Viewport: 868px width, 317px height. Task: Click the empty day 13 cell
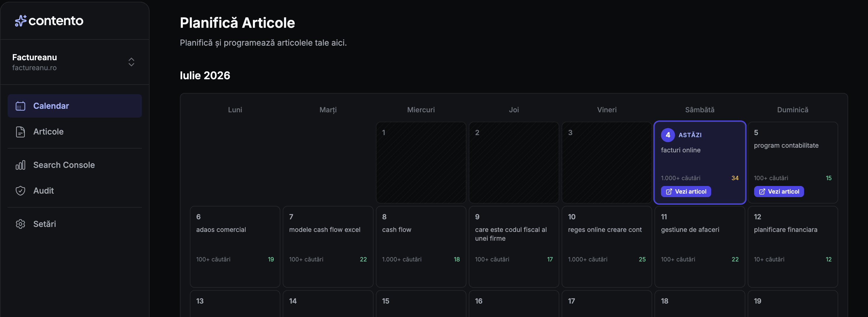point(235,304)
